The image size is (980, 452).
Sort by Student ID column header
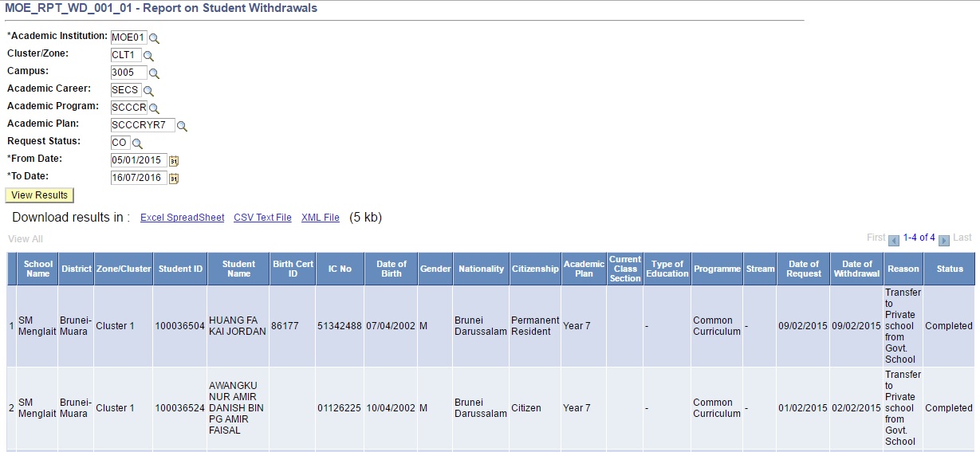click(180, 269)
